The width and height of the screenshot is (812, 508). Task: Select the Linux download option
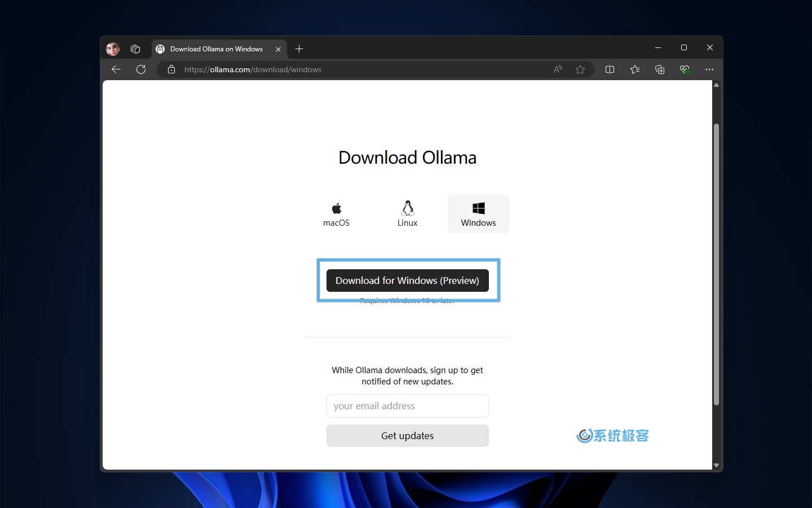click(x=407, y=214)
